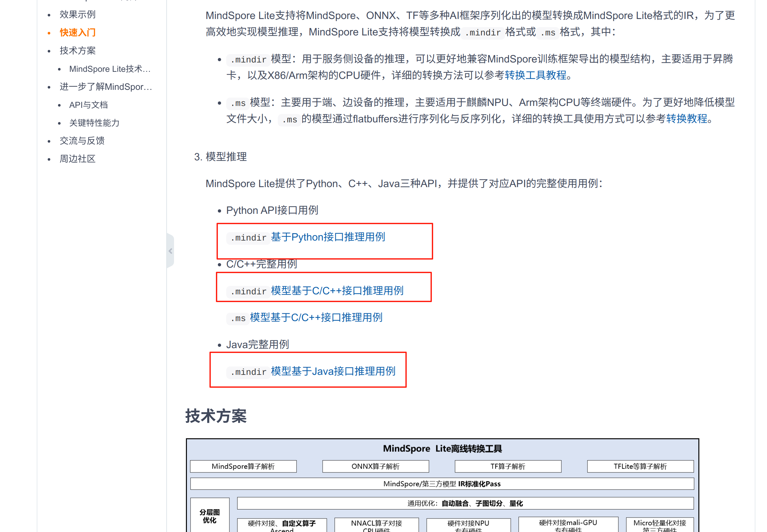Navigate to 交流与反馈 section
This screenshot has height=532, width=767.
click(x=82, y=141)
